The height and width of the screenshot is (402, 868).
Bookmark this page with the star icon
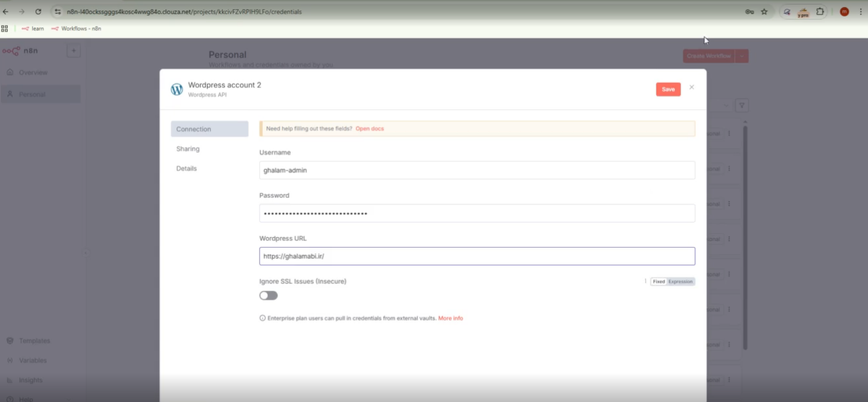764,12
